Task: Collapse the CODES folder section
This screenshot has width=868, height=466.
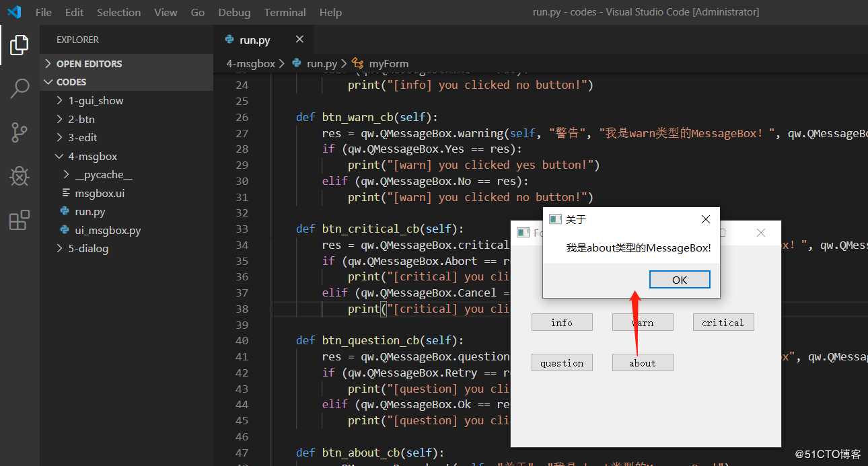Action: pyautogui.click(x=126, y=82)
